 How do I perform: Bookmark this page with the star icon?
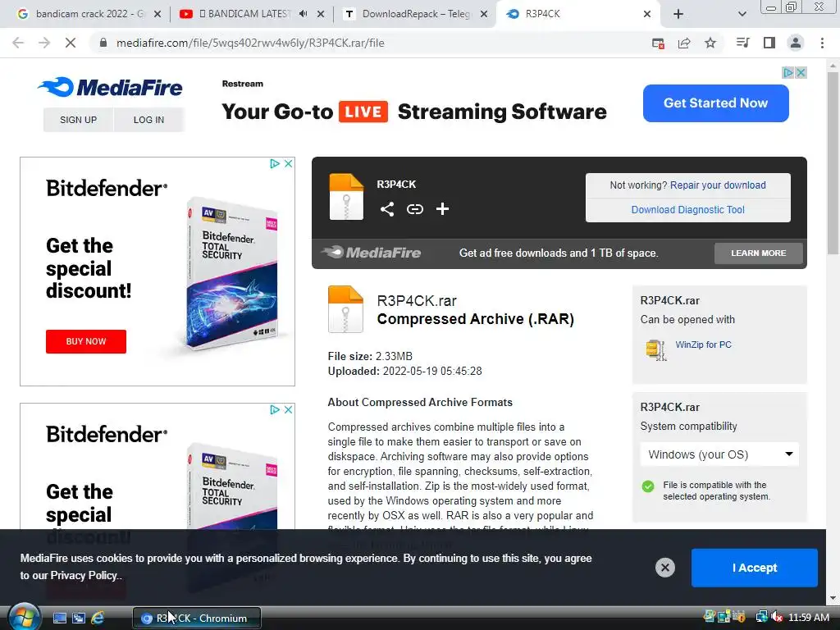[x=710, y=43]
